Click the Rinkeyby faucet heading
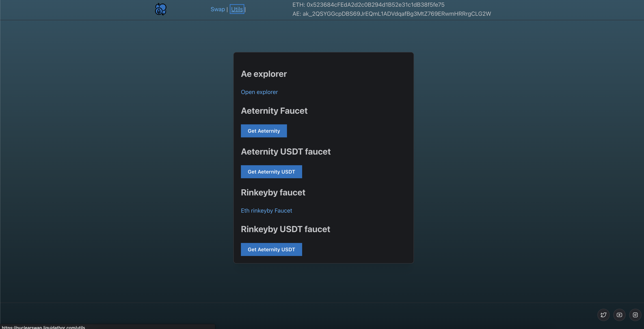This screenshot has height=329, width=644. click(x=273, y=193)
